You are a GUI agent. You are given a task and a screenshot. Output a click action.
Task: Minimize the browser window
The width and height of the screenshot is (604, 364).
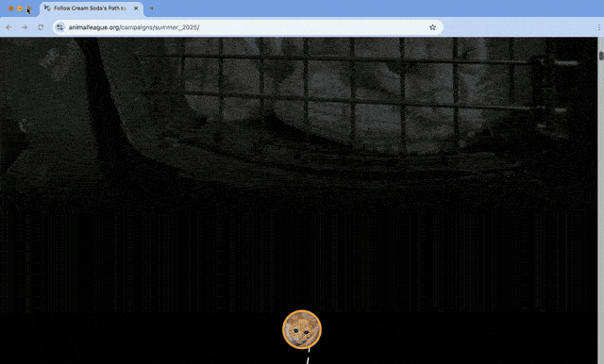[20, 8]
